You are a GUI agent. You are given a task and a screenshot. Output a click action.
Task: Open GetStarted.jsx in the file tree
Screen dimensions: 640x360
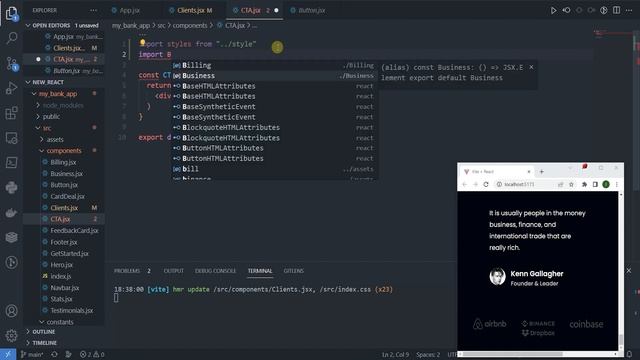pos(69,253)
